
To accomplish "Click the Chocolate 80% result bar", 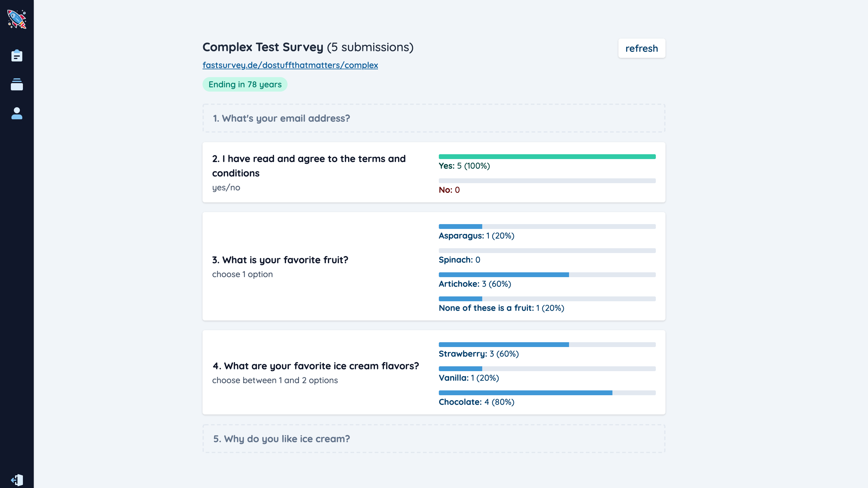I will [x=547, y=393].
